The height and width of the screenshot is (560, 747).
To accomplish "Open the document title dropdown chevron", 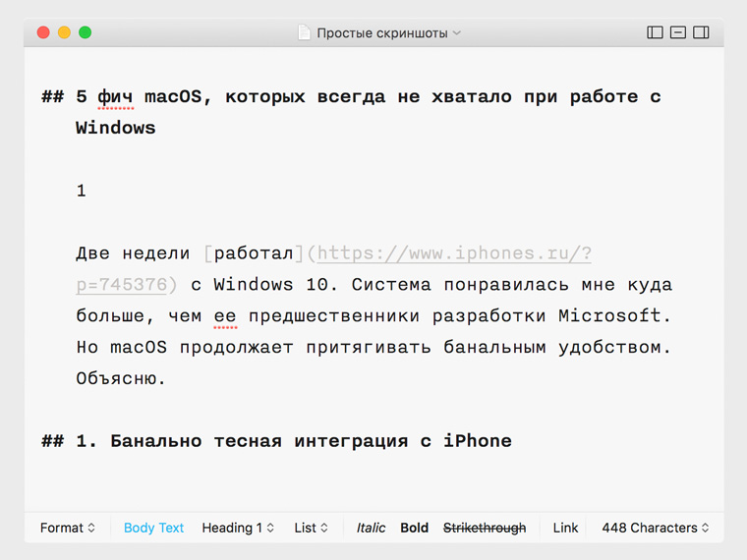I will (x=457, y=32).
